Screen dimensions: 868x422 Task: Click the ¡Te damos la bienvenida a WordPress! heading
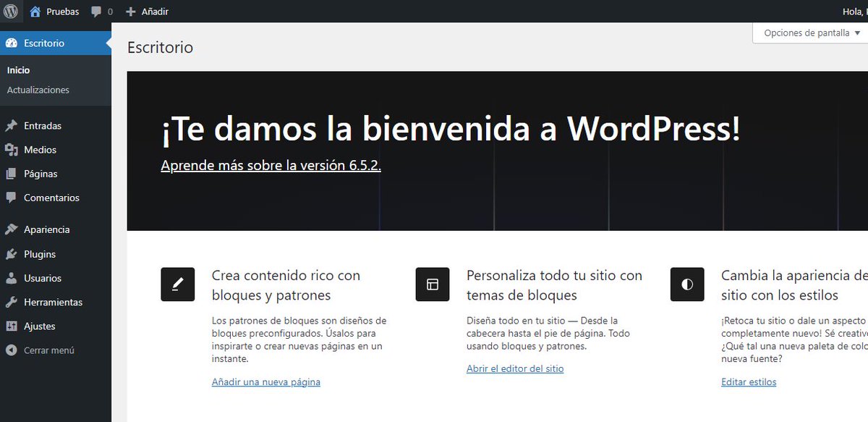coord(451,129)
